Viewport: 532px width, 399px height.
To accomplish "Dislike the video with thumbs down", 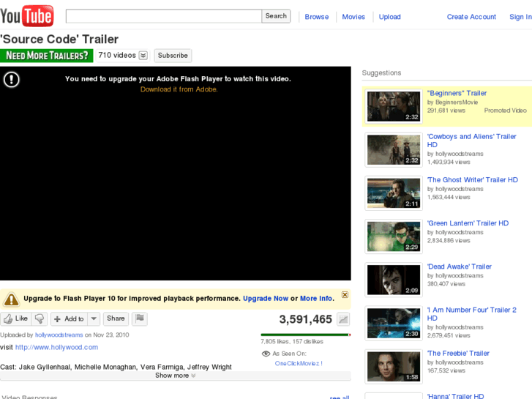I will [x=40, y=318].
